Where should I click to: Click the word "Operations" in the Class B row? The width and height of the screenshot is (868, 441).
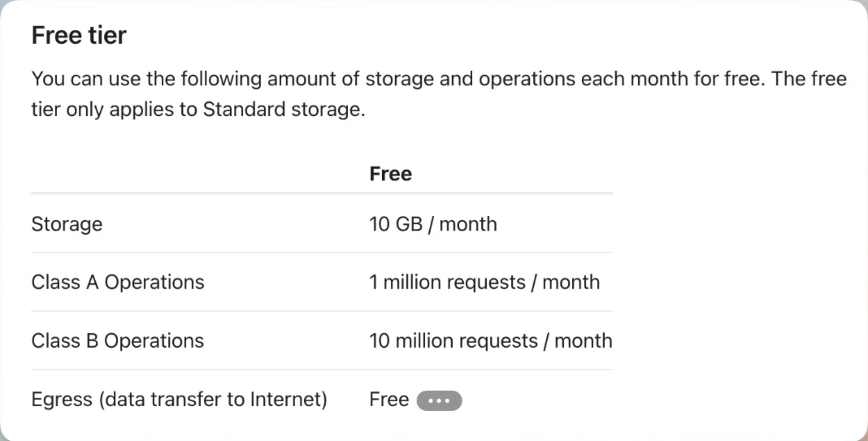pyautogui.click(x=154, y=341)
